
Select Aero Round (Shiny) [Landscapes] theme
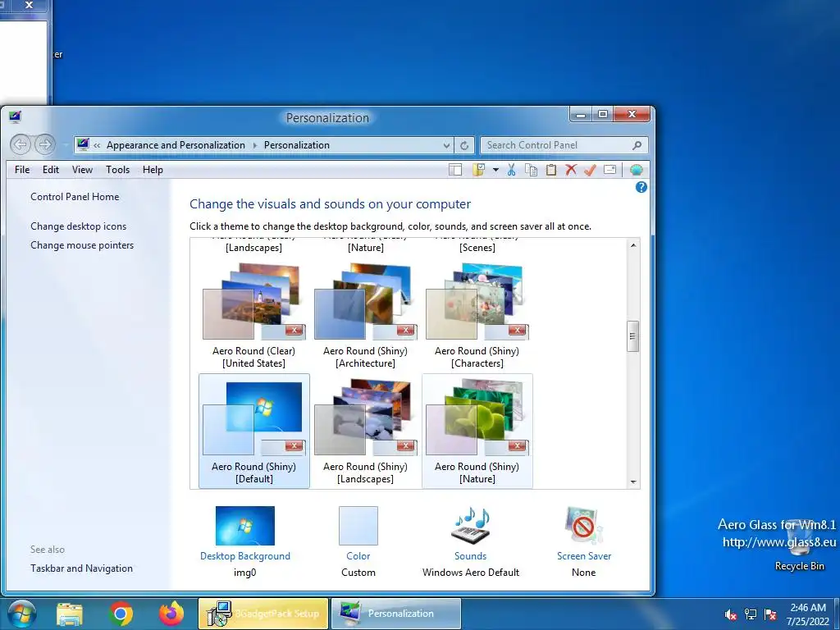365,431
